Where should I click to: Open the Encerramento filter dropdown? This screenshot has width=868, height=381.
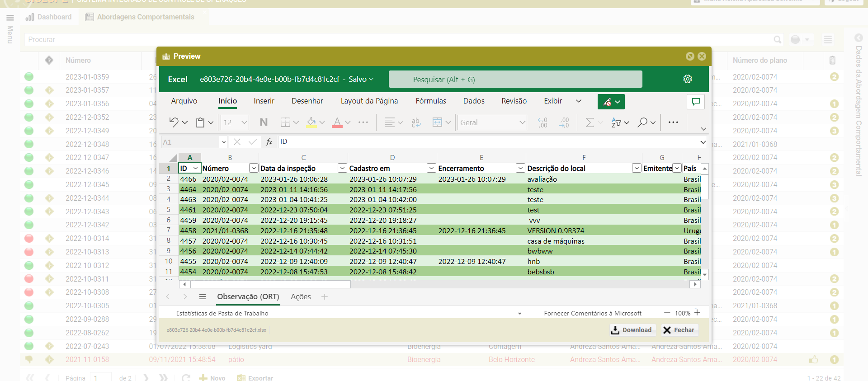click(520, 168)
